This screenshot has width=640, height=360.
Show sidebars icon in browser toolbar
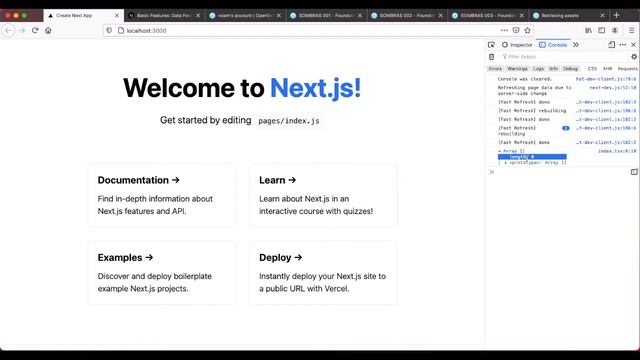[x=602, y=30]
